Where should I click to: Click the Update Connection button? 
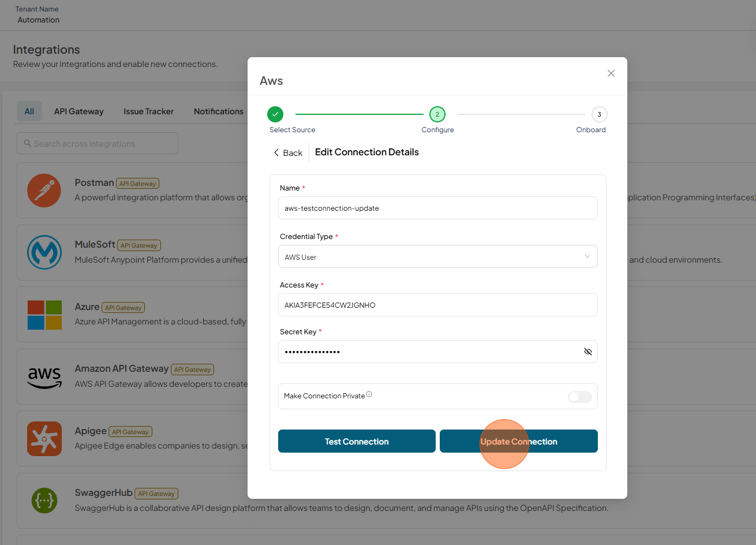[518, 441]
